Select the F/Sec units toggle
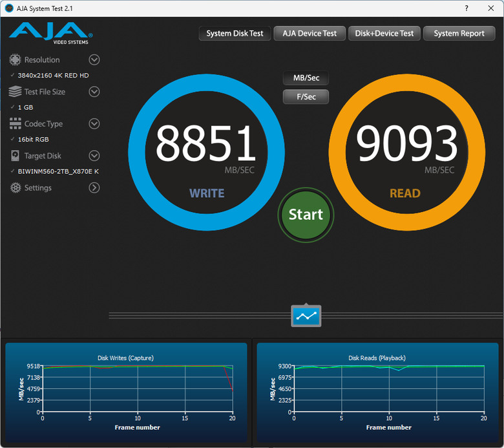 (x=306, y=97)
